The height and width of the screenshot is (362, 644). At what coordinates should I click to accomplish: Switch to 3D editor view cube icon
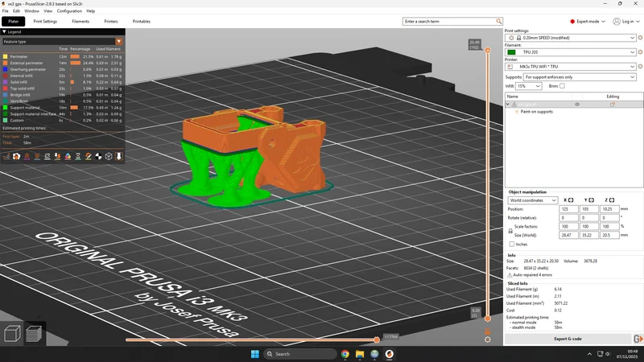point(12,334)
